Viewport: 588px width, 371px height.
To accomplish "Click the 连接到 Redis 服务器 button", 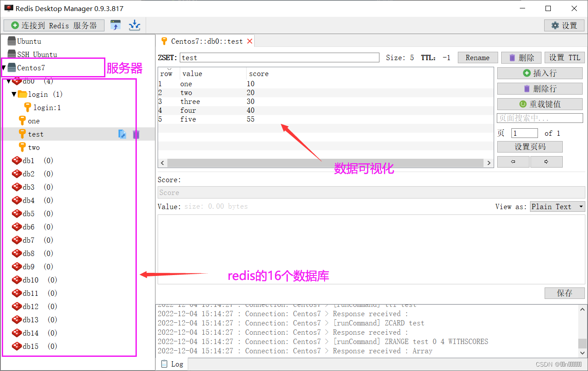I will coord(54,25).
